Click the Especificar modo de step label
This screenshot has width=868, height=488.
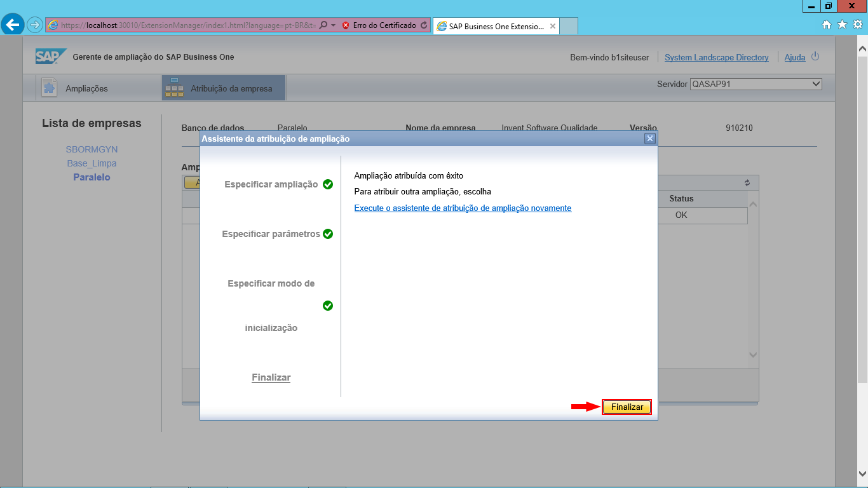pos(271,283)
